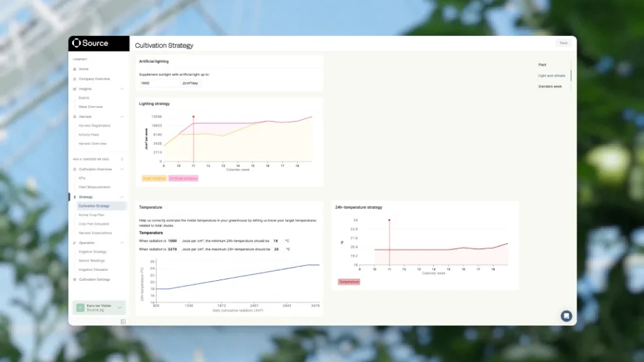The height and width of the screenshot is (362, 644).
Task: Open the Crop Plan Simulator page
Action: point(94,224)
